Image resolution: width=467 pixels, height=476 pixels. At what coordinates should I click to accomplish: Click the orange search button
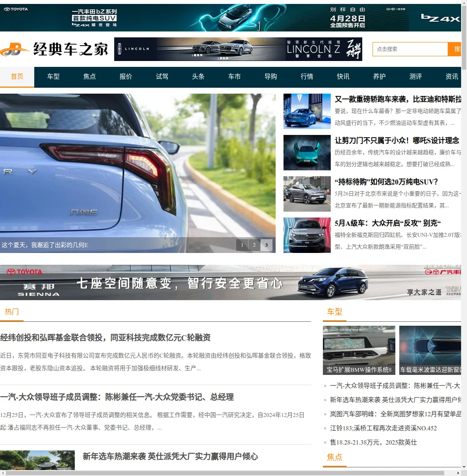click(x=454, y=49)
